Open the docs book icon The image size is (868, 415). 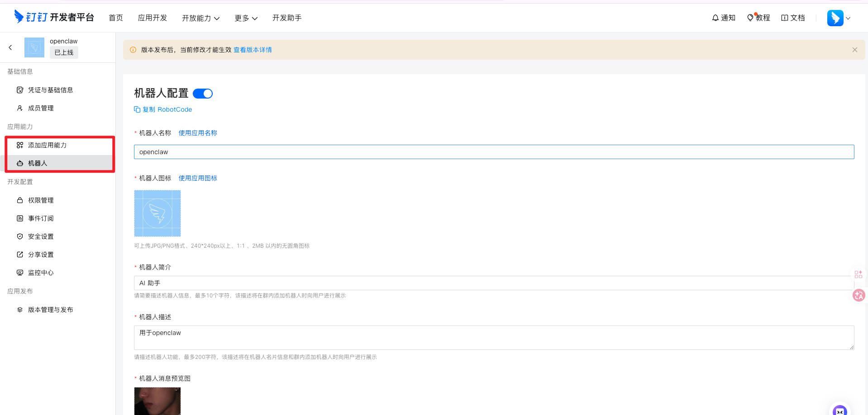[x=785, y=18]
